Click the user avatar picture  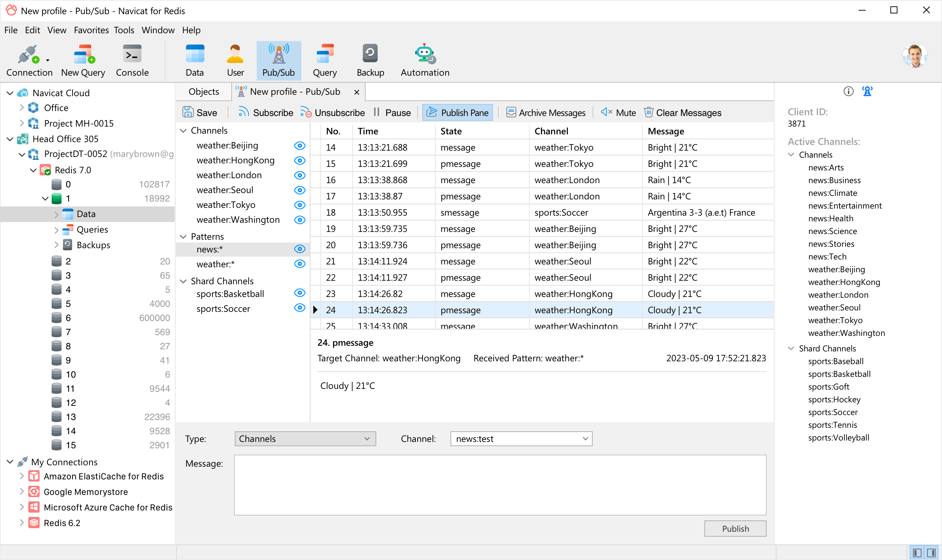tap(915, 56)
